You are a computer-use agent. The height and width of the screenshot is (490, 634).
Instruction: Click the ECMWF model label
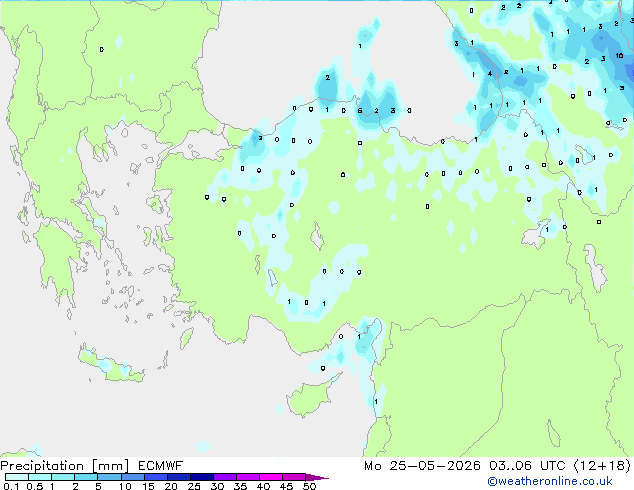(161, 466)
